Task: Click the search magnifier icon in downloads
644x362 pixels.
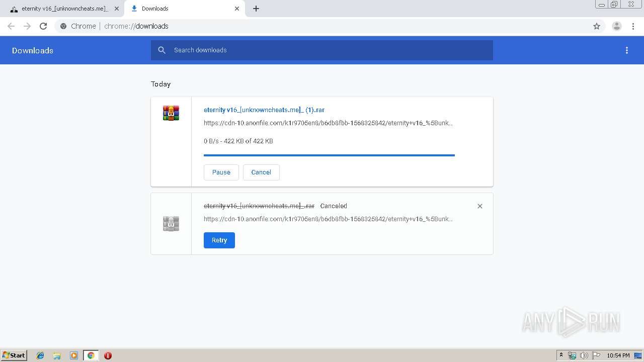Action: point(162,50)
